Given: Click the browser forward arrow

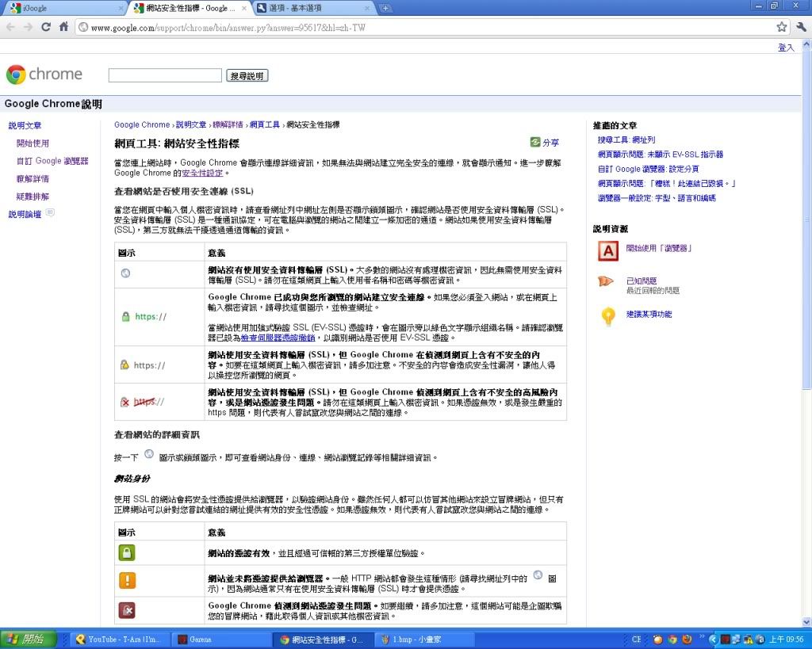Looking at the screenshot, I should click(x=28, y=27).
